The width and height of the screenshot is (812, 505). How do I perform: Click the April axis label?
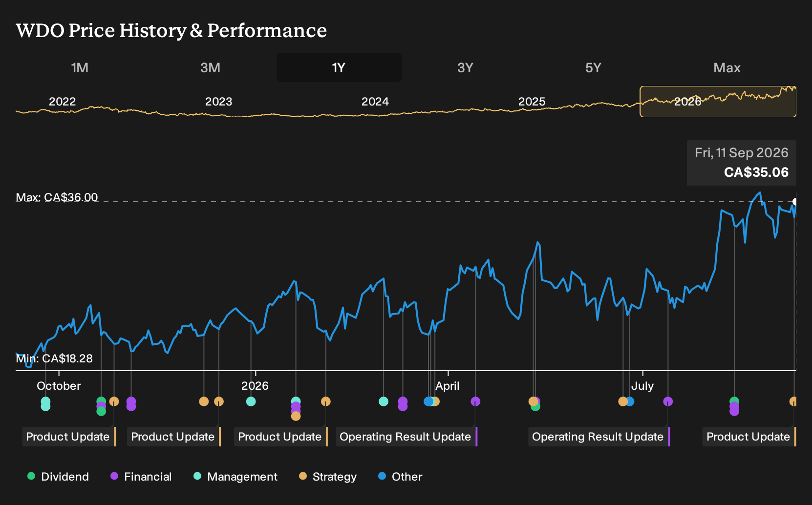coord(448,386)
